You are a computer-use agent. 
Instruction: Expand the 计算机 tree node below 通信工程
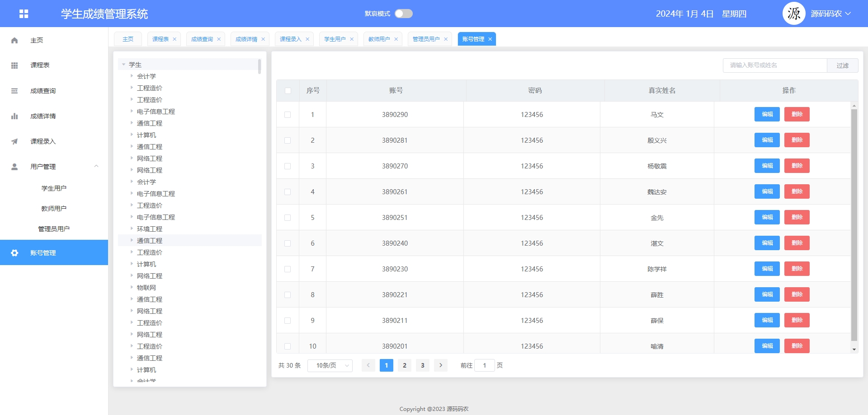(x=132, y=135)
